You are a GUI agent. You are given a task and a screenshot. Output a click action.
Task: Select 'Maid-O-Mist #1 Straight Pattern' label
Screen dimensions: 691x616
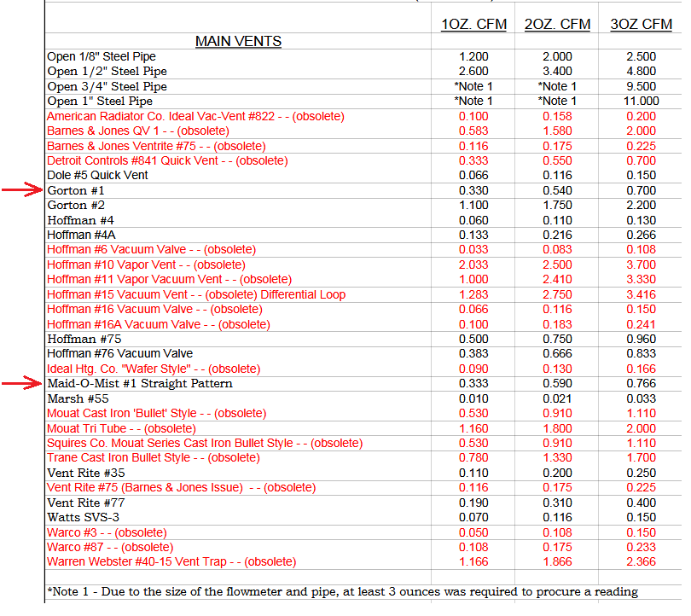(x=140, y=384)
